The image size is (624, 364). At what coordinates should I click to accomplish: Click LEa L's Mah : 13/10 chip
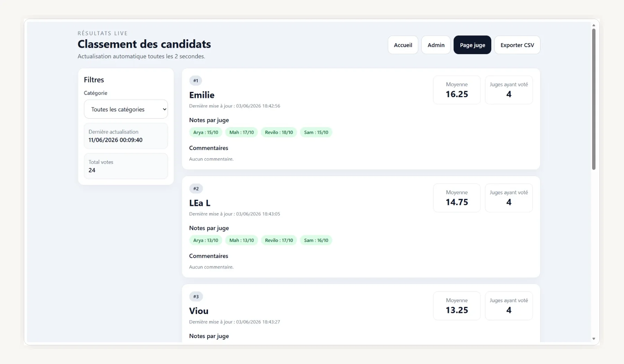click(242, 240)
